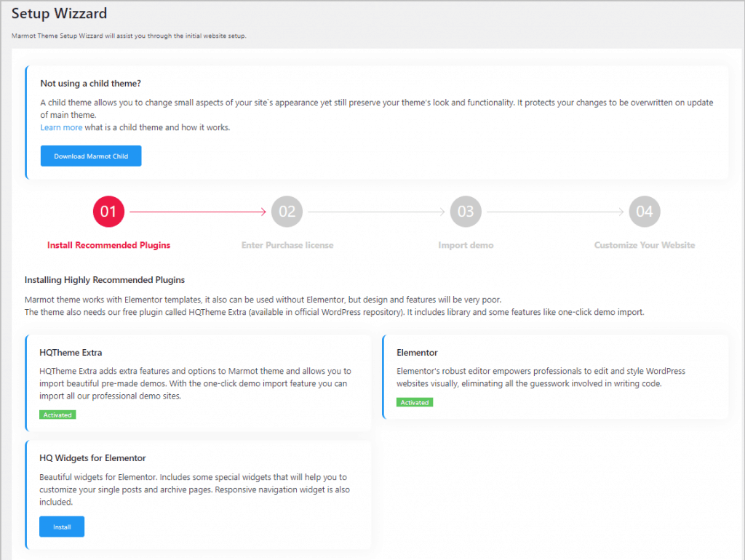Open Customize Your Website step label

click(x=645, y=246)
